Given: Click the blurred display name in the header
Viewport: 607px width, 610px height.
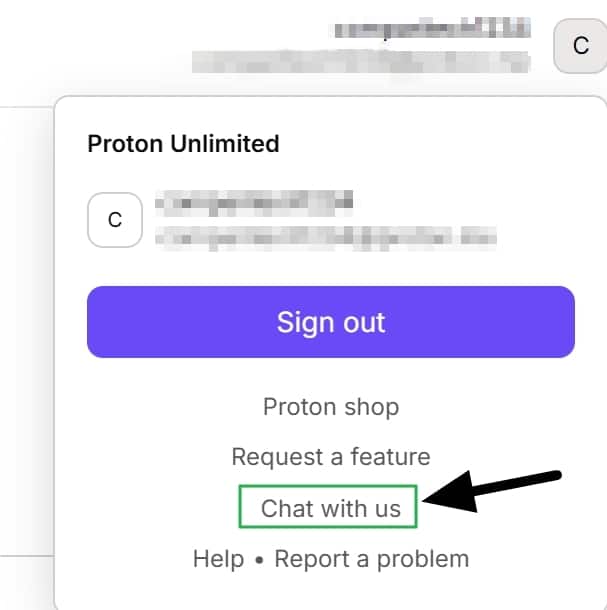Looking at the screenshot, I should click(433, 28).
